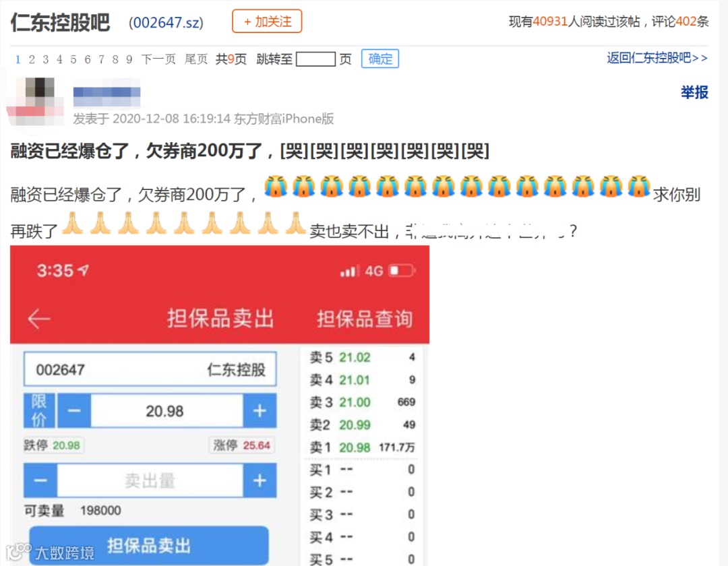The width and height of the screenshot is (728, 566).
Task: Click the 可卖量 198000 value
Action: coord(100,510)
